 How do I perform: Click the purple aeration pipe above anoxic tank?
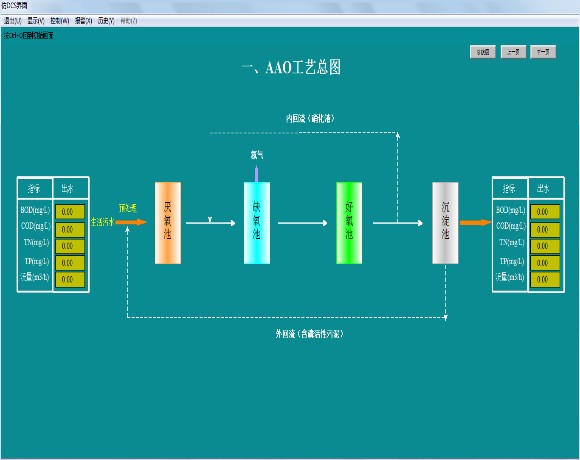pyautogui.click(x=256, y=174)
